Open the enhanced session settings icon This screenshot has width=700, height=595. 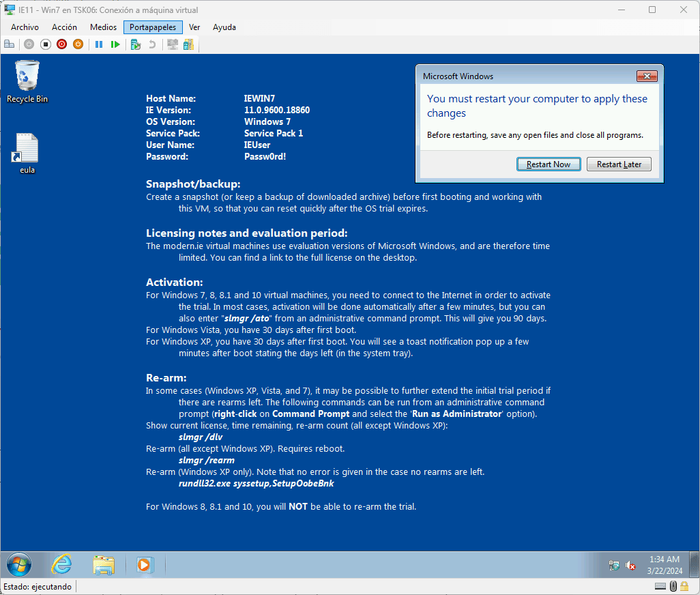click(173, 44)
